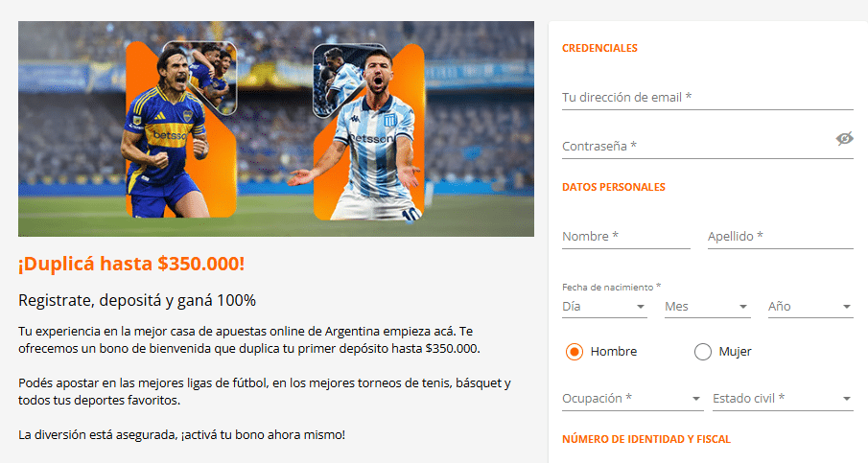The height and width of the screenshot is (463, 868).
Task: Click the NÚMERO DE IDENTIDAD Y FISCAL heading
Action: 646,439
